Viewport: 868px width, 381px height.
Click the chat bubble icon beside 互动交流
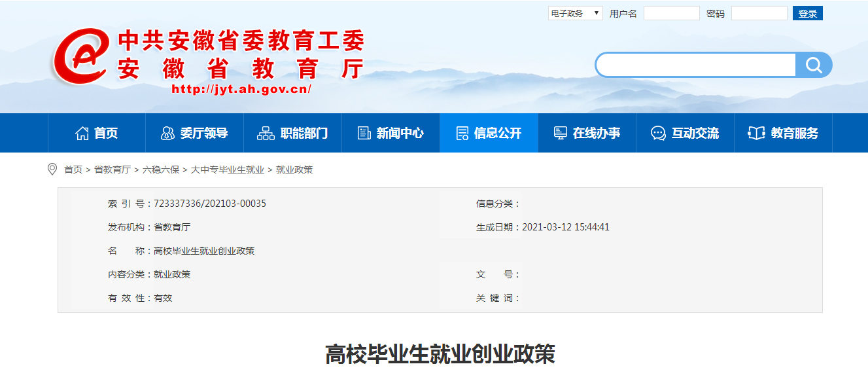(658, 133)
